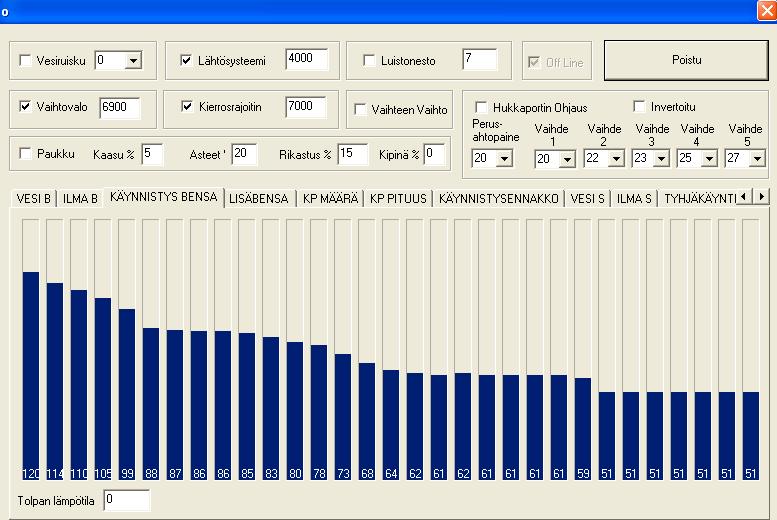Expand the Vaihde 5 dropdown
Viewport: 777px width, 520px height.
coord(757,159)
